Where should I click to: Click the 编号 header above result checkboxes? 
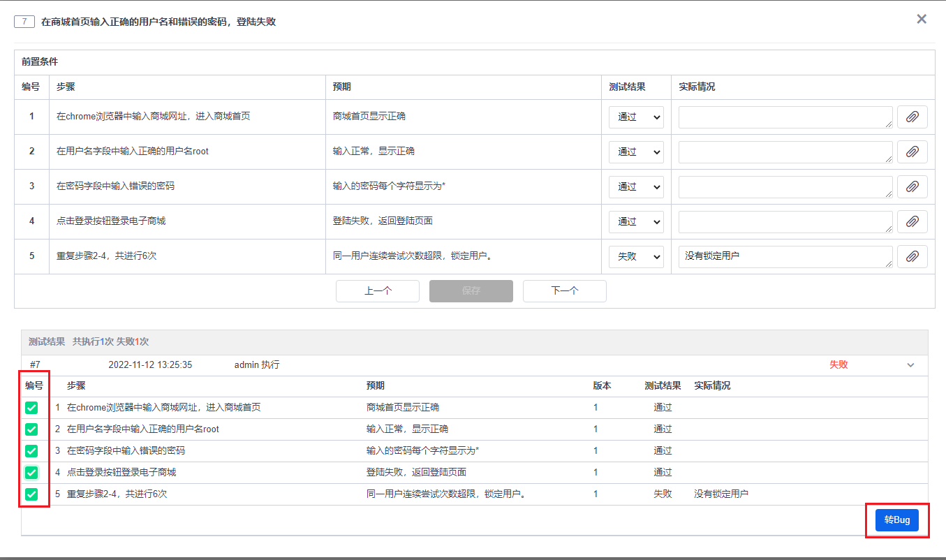(x=34, y=386)
